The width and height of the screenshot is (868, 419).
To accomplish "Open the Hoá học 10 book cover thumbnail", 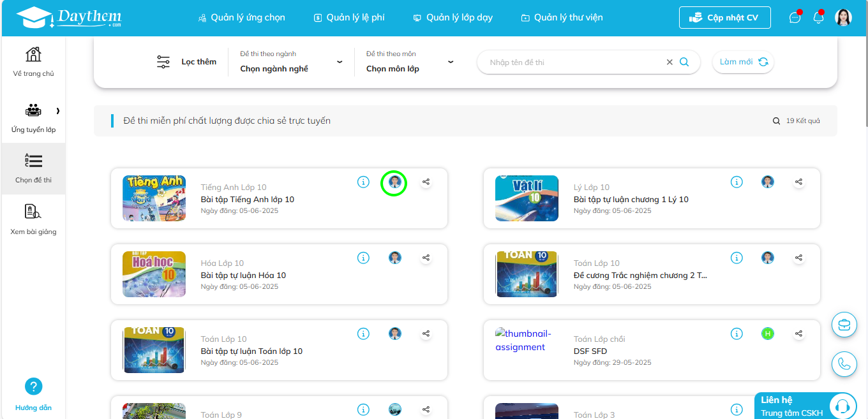I will tap(154, 274).
